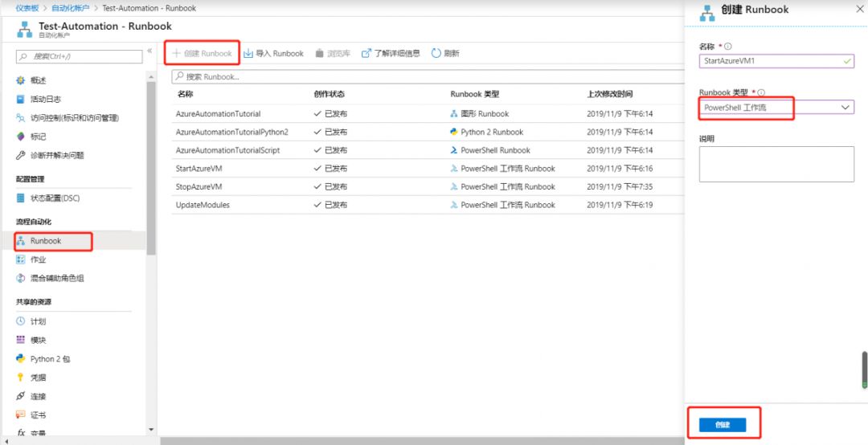The width and height of the screenshot is (868, 445).
Task: Click the 创建 Runbook plus icon
Action: coord(176,54)
